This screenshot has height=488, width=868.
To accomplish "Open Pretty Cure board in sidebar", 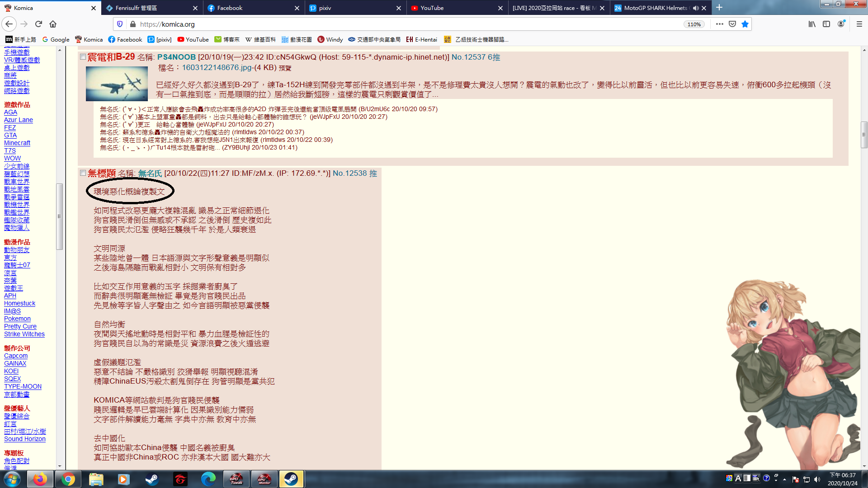I will pyautogui.click(x=20, y=326).
